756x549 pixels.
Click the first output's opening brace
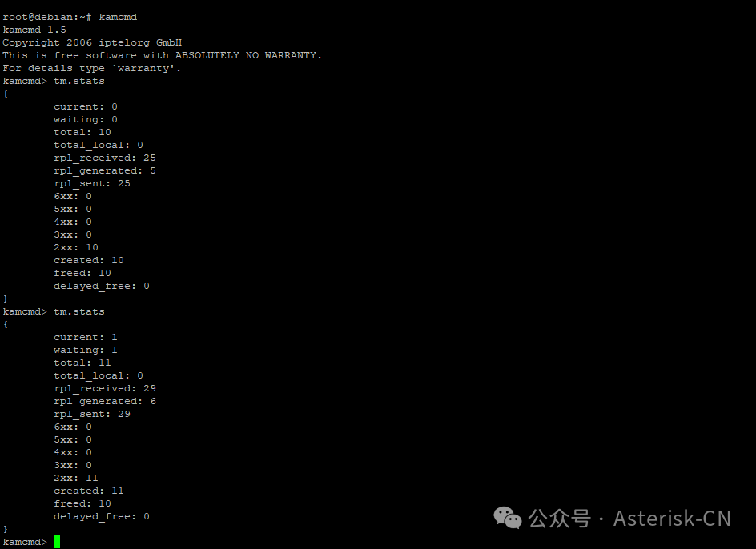pyautogui.click(x=6, y=94)
